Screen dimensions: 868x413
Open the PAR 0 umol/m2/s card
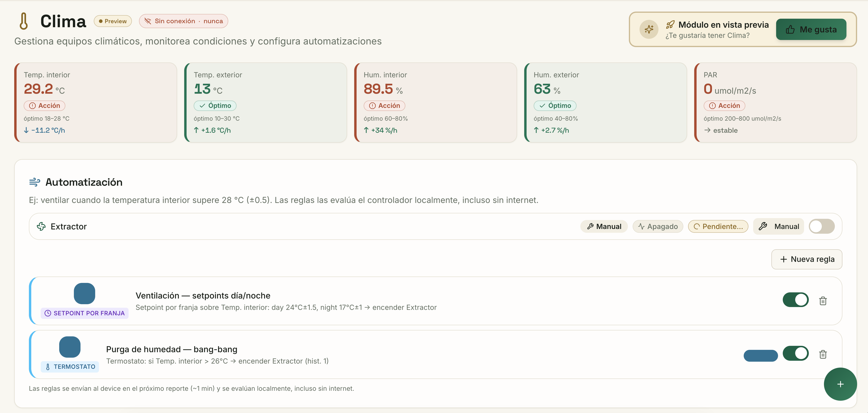pos(776,102)
